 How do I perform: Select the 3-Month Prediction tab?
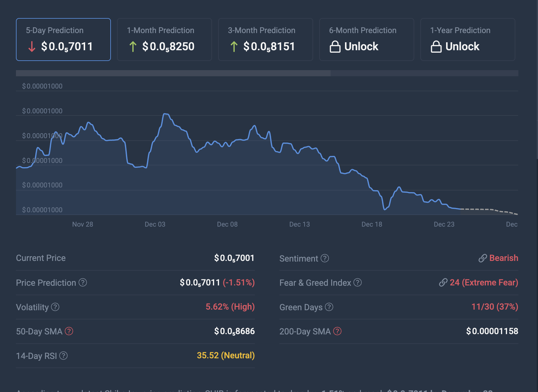pyautogui.click(x=266, y=40)
